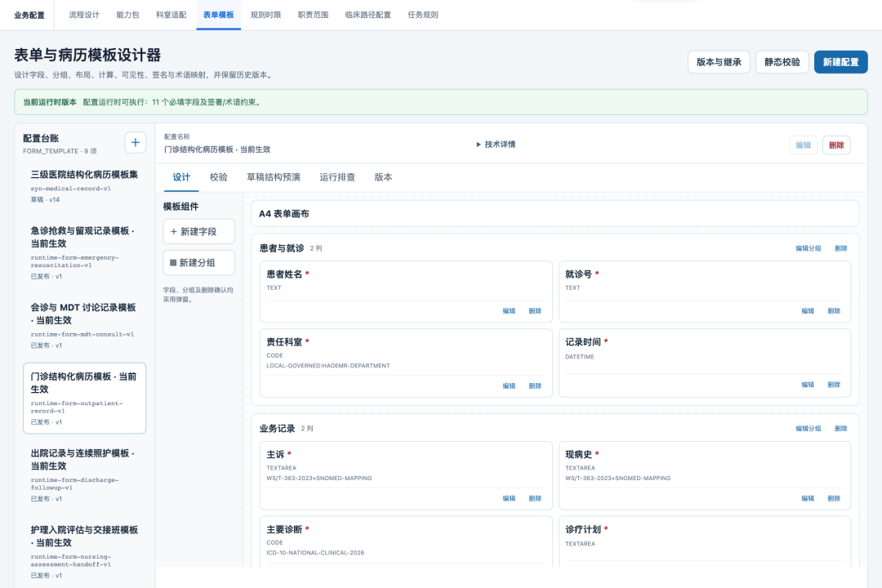Click the 版本与继承 button

click(719, 62)
